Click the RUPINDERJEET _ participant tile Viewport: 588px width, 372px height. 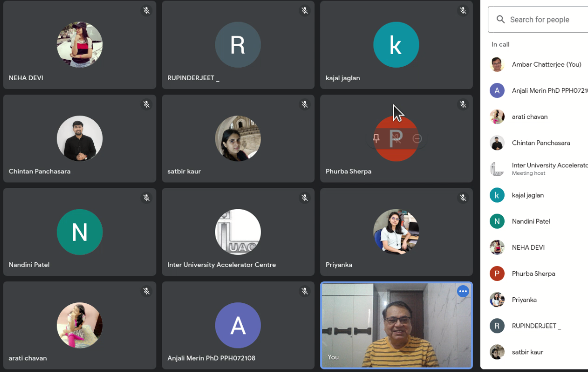pyautogui.click(x=238, y=45)
